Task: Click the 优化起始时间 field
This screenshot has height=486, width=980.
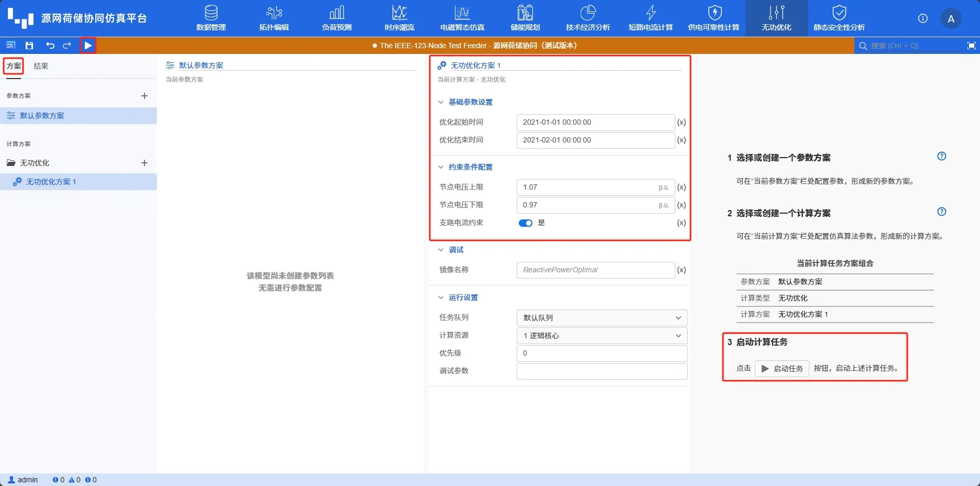Action: pos(596,123)
